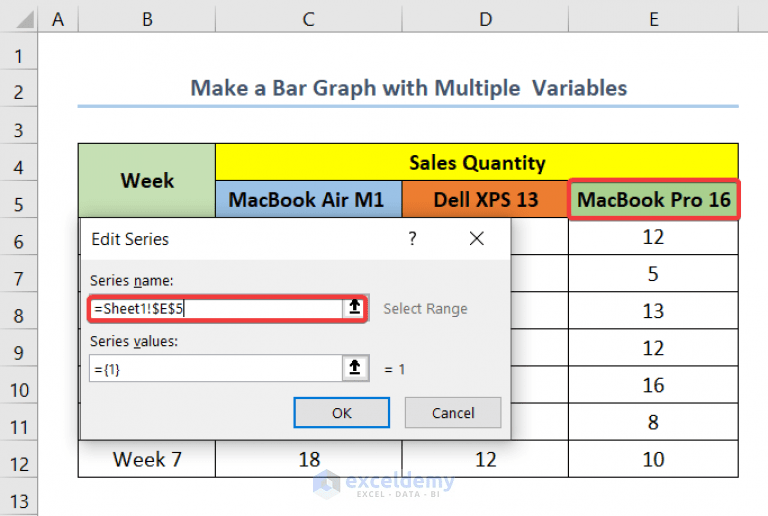Select row 11 header
768x516 pixels.
pyautogui.click(x=19, y=423)
